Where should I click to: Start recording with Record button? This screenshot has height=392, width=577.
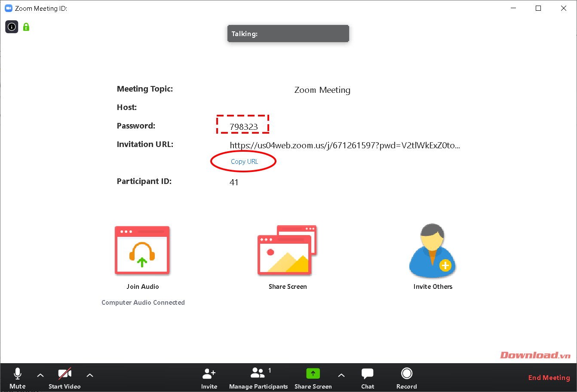(407, 378)
